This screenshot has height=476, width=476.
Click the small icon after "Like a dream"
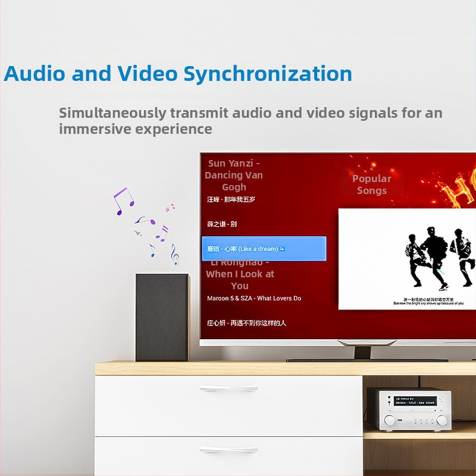(x=283, y=249)
